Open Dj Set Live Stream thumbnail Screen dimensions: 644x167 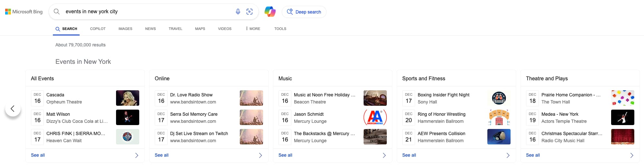pyautogui.click(x=251, y=137)
